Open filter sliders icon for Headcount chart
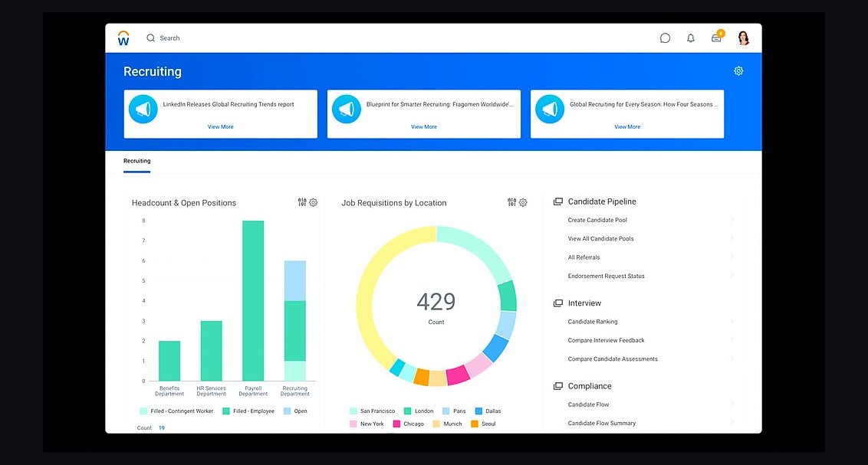The width and height of the screenshot is (868, 465). click(x=301, y=202)
